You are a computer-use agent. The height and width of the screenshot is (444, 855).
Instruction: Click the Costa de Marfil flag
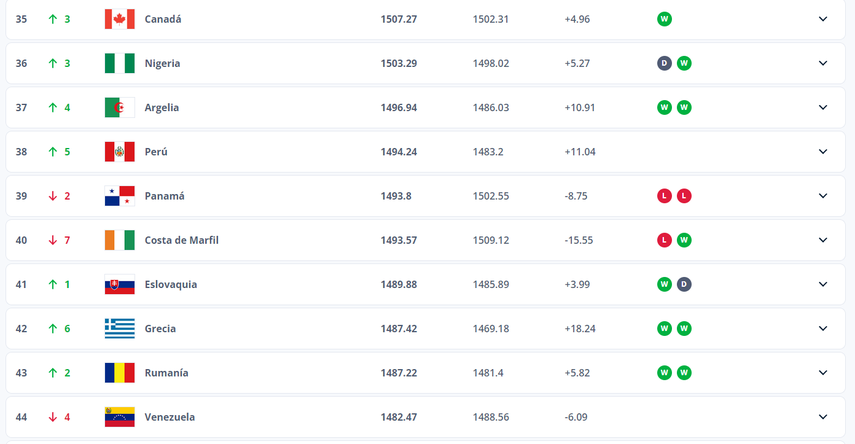coord(119,240)
